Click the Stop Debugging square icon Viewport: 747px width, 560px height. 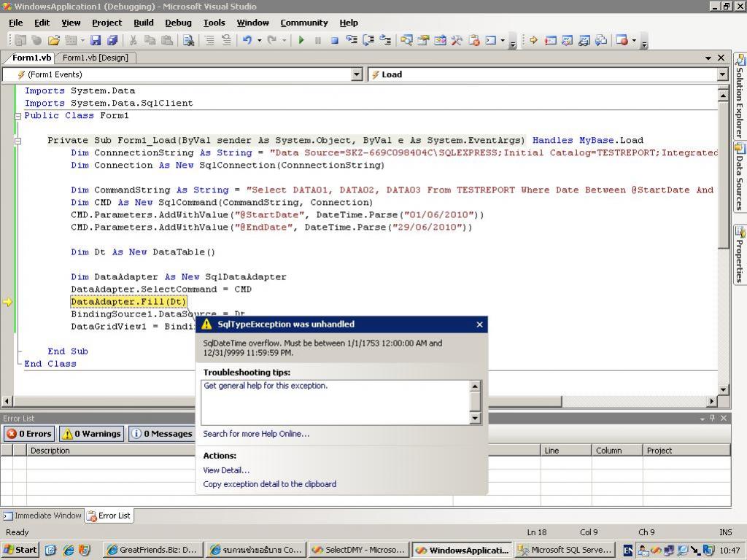pyautogui.click(x=334, y=41)
